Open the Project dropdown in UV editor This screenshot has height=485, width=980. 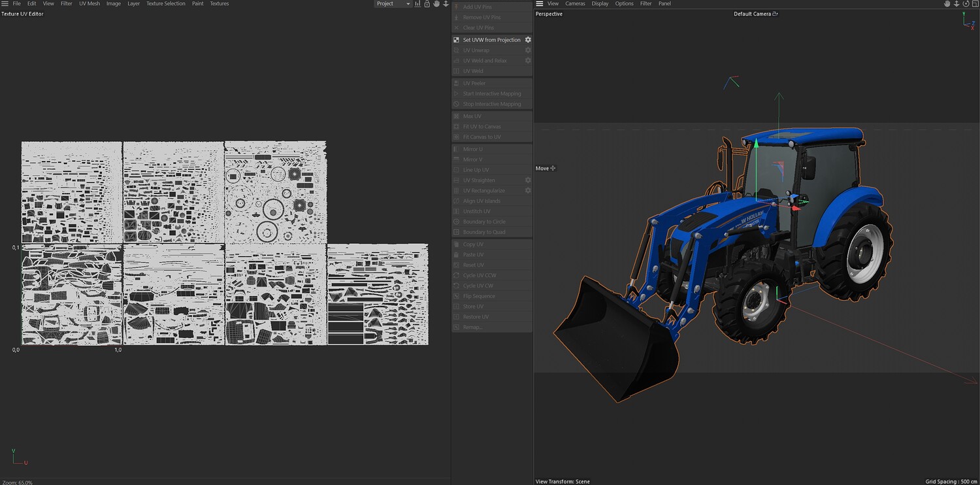pos(393,4)
